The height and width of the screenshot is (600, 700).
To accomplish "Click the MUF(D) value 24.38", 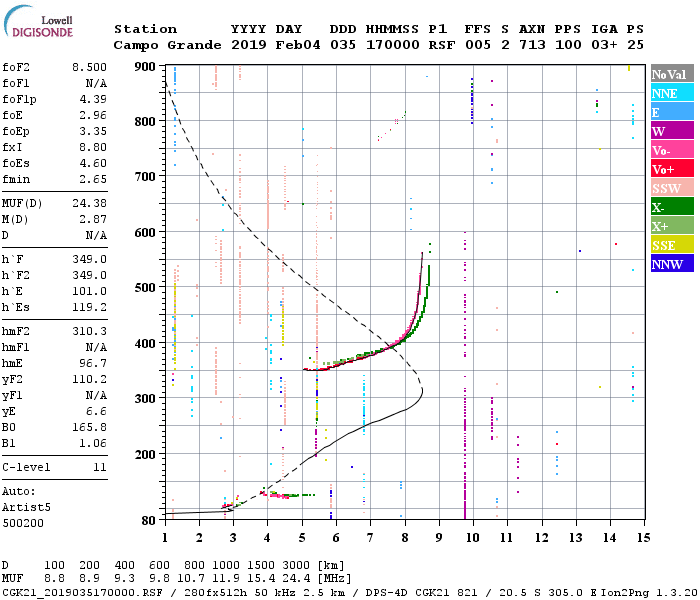I will coord(89,203).
